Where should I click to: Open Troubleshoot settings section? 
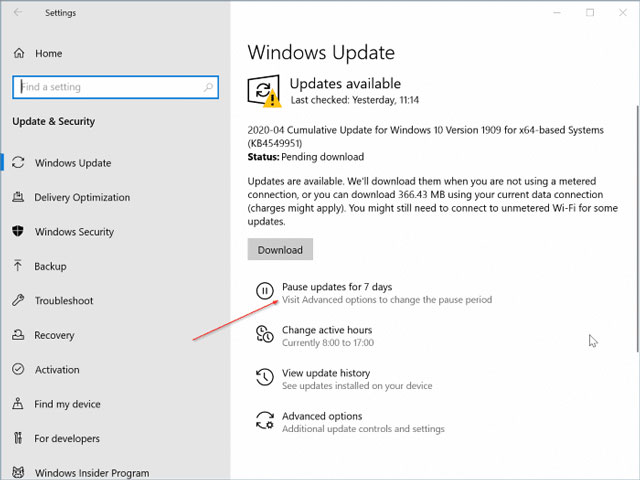coord(64,300)
